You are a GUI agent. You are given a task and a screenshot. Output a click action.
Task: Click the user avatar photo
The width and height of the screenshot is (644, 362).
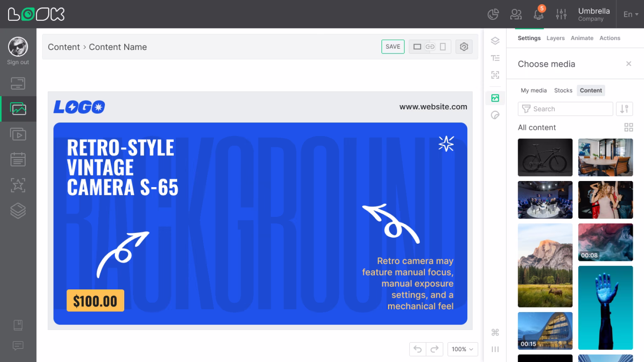(18, 47)
